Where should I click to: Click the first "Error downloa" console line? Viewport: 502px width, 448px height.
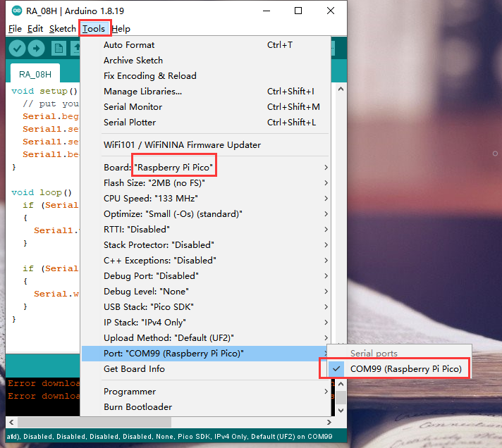click(x=44, y=383)
